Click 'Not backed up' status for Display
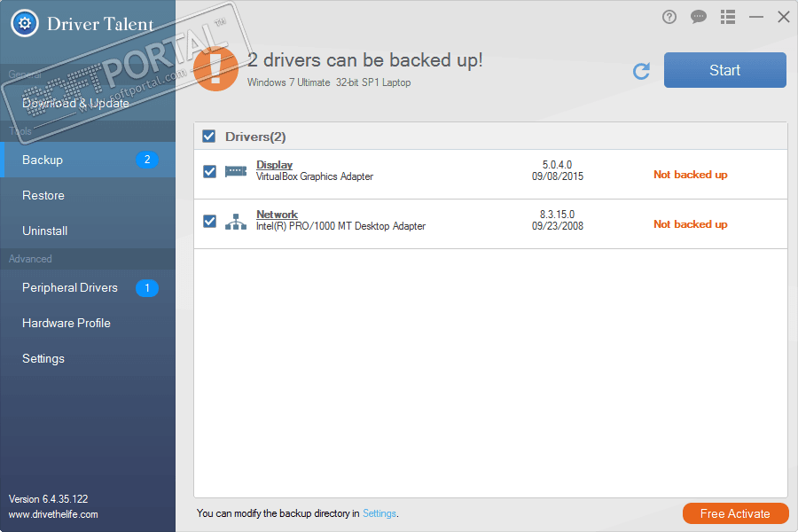 pos(690,175)
